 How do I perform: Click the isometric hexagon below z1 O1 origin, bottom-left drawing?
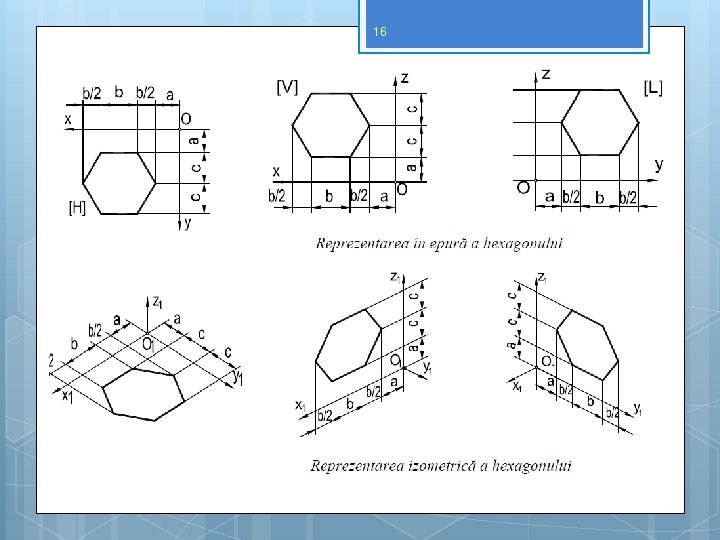(143, 394)
